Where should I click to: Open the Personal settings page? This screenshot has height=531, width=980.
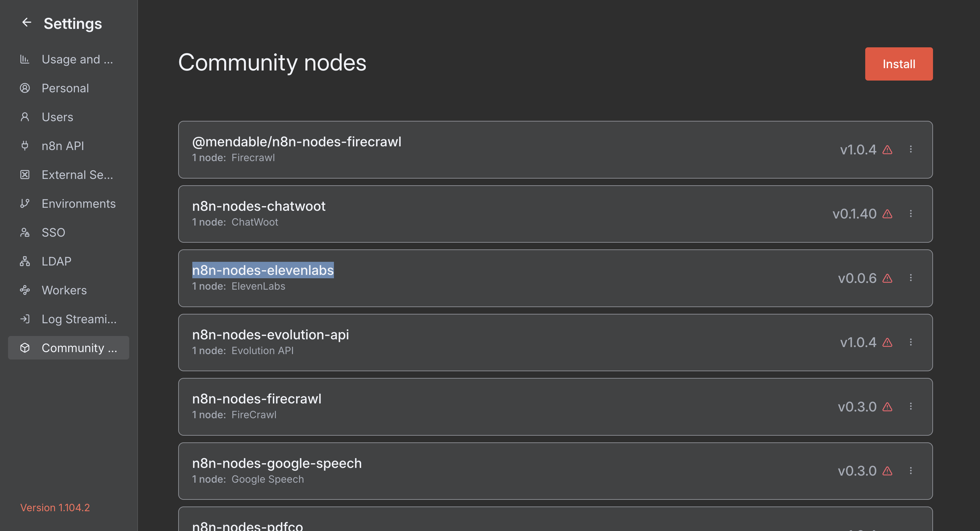pyautogui.click(x=65, y=88)
